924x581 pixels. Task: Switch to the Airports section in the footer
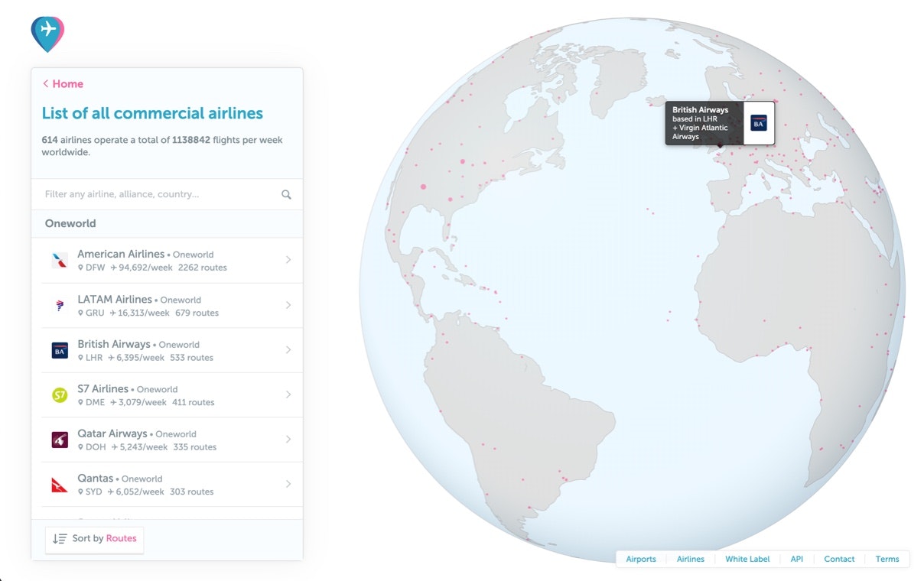pos(641,559)
